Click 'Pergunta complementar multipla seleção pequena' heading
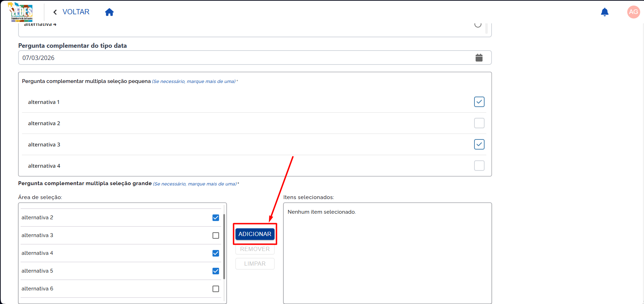644x304 pixels. [x=86, y=81]
